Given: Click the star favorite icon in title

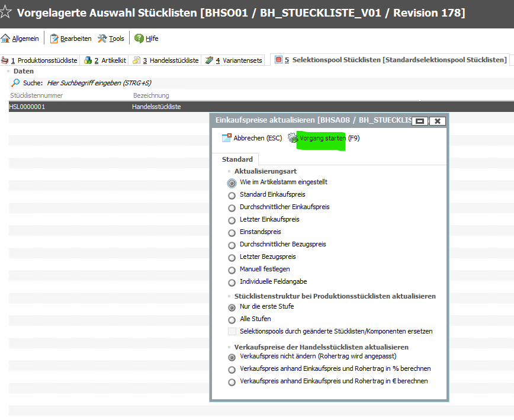Looking at the screenshot, I should pyautogui.click(x=6, y=13).
